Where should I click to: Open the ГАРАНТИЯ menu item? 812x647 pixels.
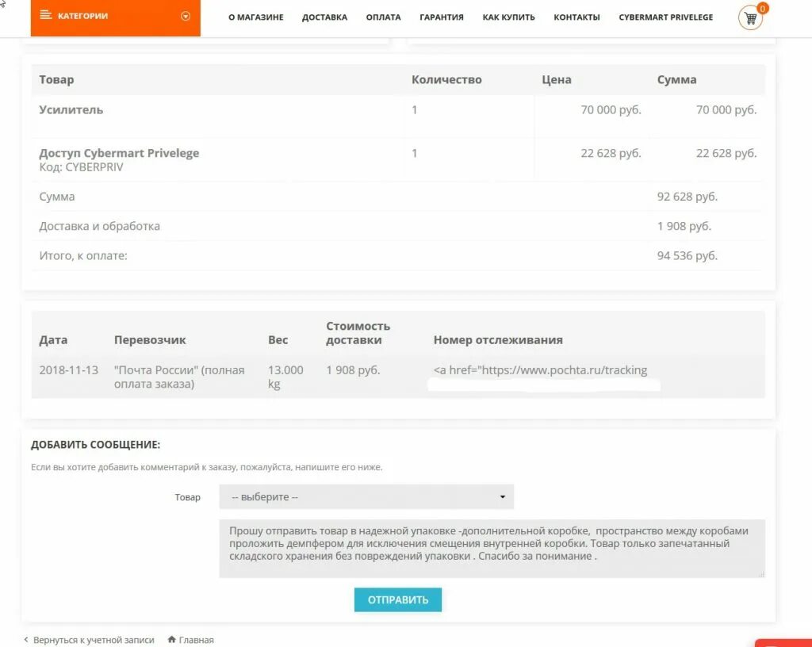[x=441, y=17]
